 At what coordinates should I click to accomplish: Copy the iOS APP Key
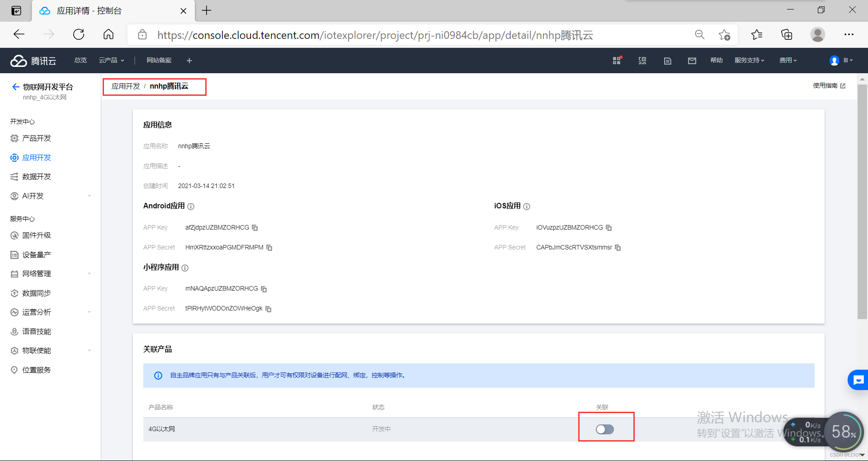click(609, 228)
